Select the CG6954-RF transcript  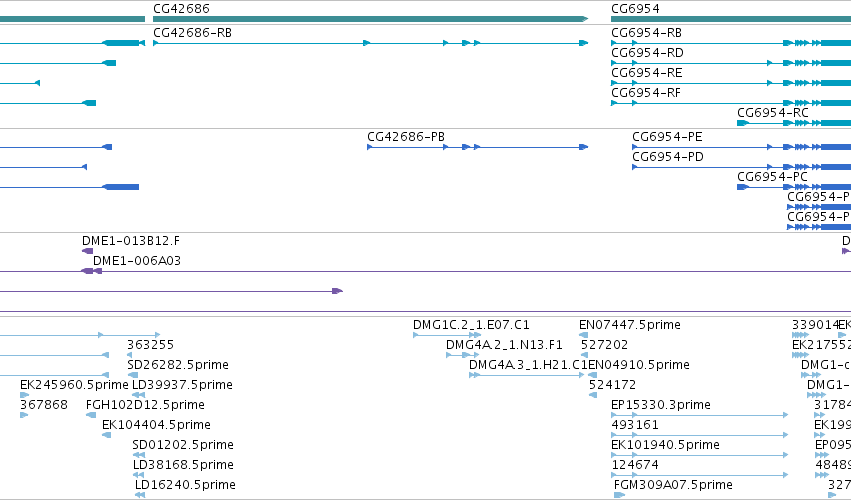tap(731, 103)
